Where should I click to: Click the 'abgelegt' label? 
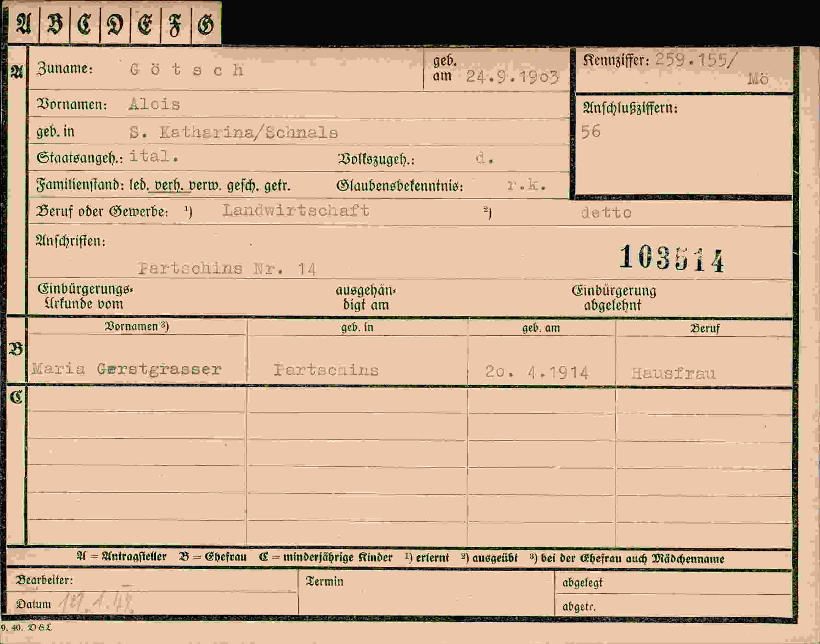tap(582, 583)
